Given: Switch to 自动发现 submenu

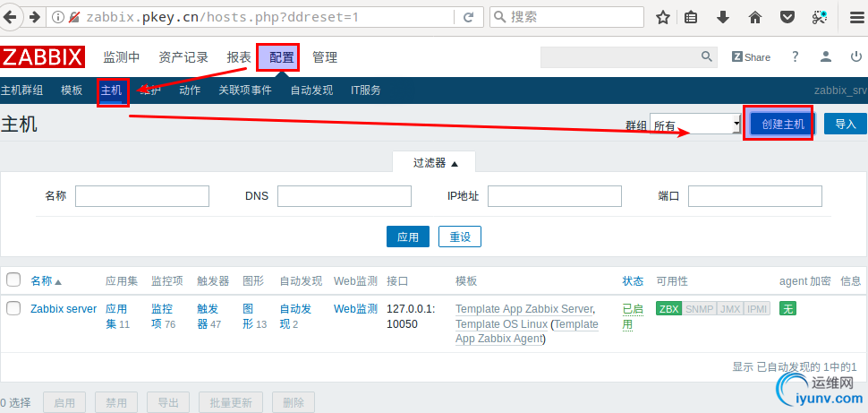Looking at the screenshot, I should 311,90.
